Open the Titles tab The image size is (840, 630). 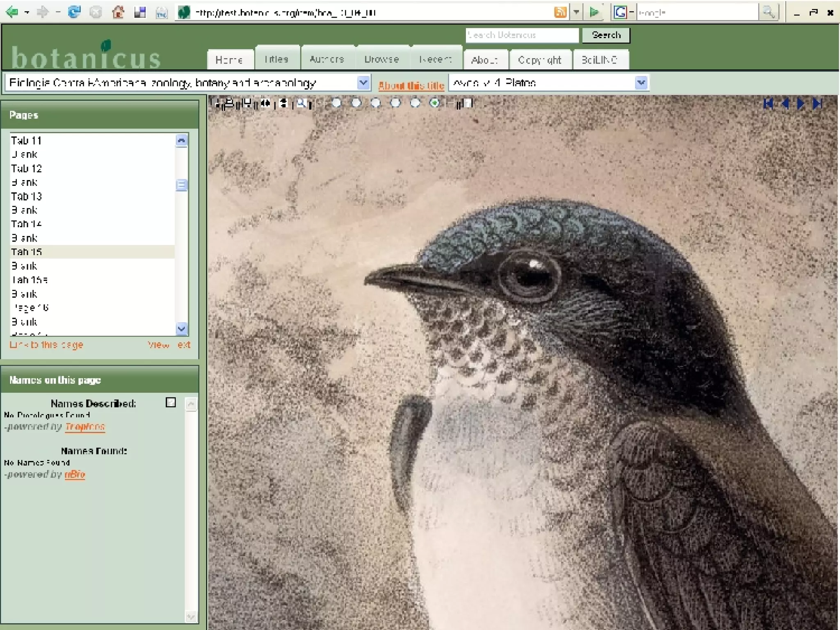(276, 59)
